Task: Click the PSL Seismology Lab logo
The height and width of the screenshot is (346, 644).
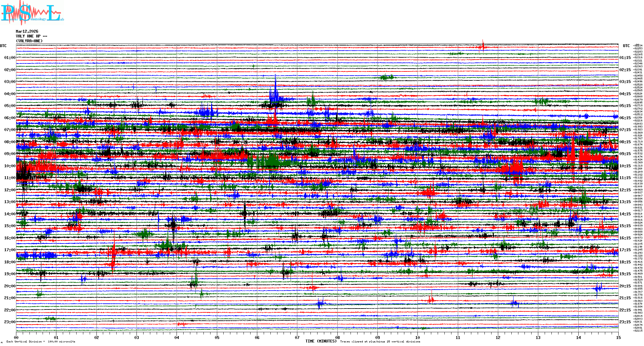Action: click(32, 13)
